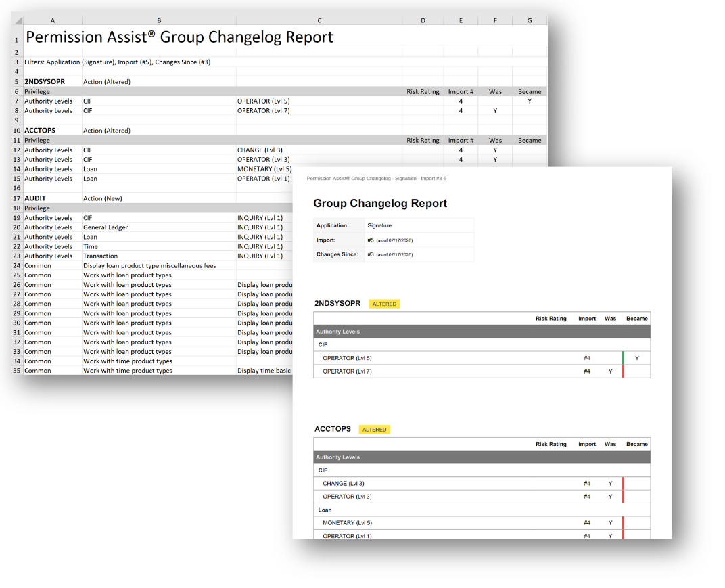
Task: Select column A header in the spreadsheet
Action: tap(53, 20)
